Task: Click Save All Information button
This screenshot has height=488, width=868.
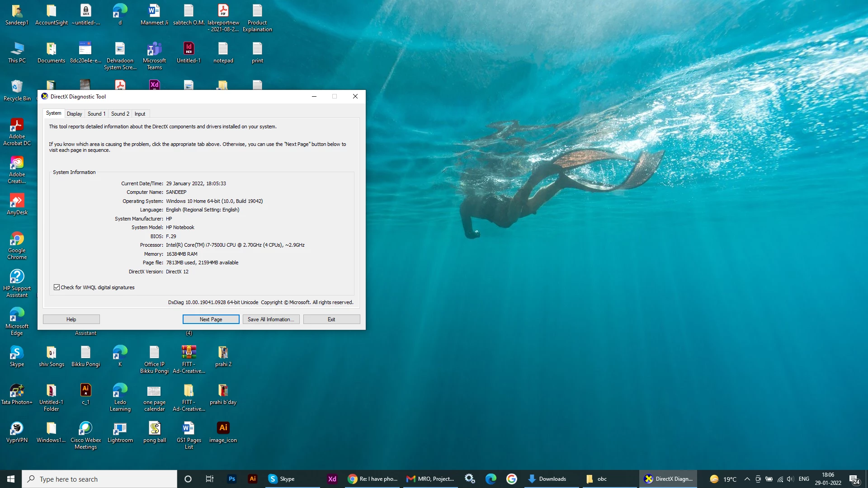Action: pyautogui.click(x=271, y=319)
